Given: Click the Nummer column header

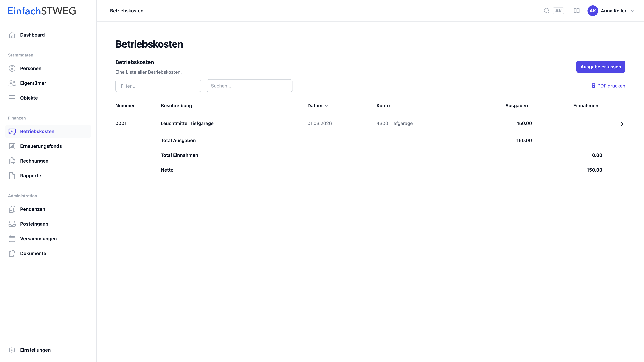Looking at the screenshot, I should pos(125,106).
